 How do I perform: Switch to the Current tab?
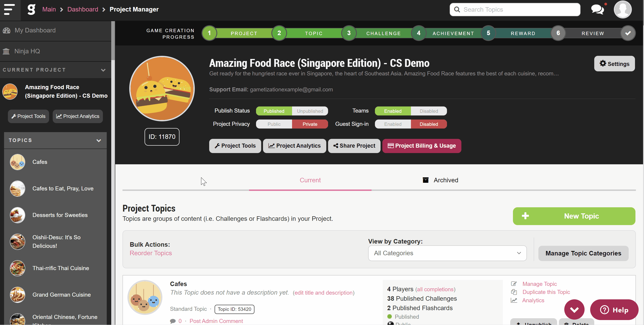pos(310,180)
